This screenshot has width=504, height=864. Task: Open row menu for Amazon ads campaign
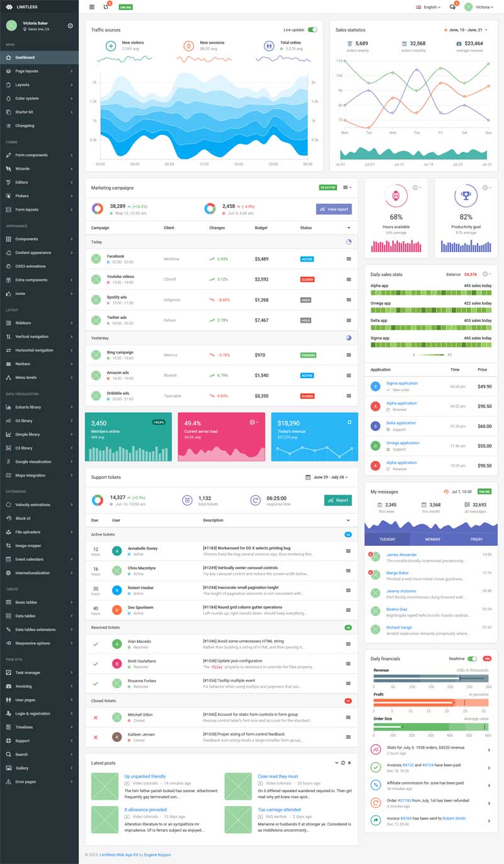(x=348, y=375)
